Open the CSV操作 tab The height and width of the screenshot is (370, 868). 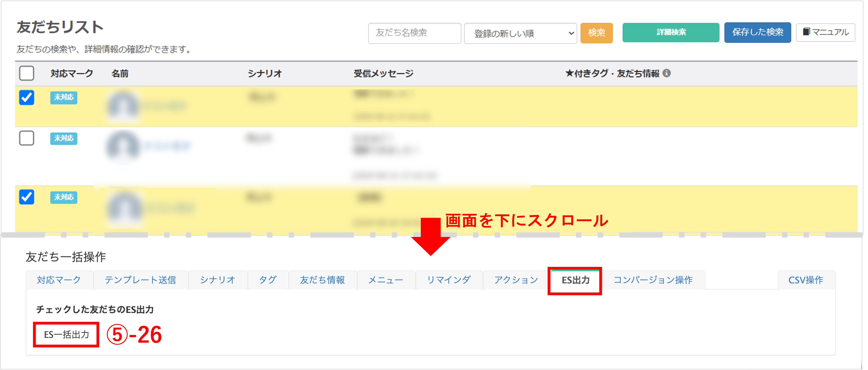pos(806,280)
